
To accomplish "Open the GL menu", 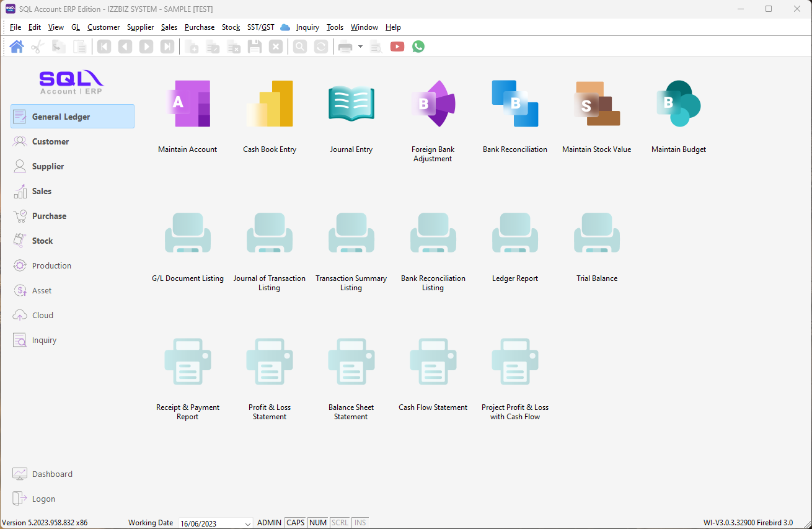I will tap(76, 27).
